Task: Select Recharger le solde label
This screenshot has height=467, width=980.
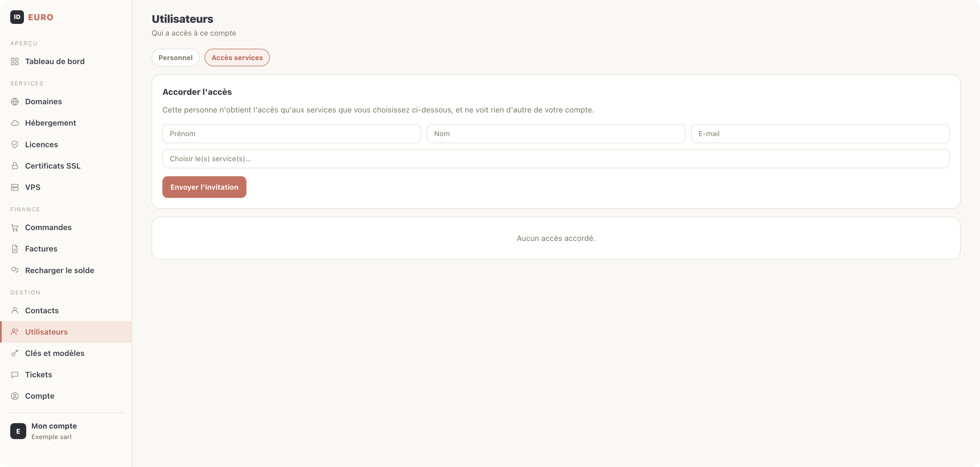Action: (60, 271)
